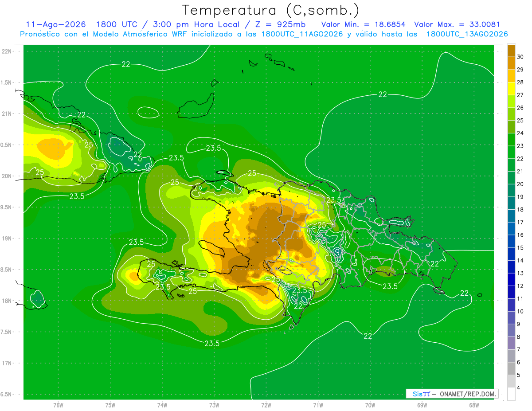
Task: Click the "9" colorbar value label
Action: pyautogui.click(x=519, y=324)
